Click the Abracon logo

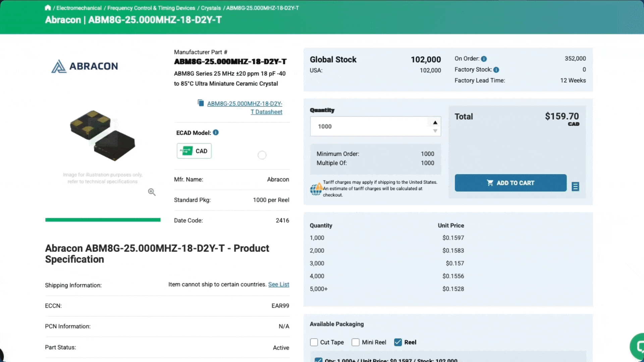tap(85, 66)
